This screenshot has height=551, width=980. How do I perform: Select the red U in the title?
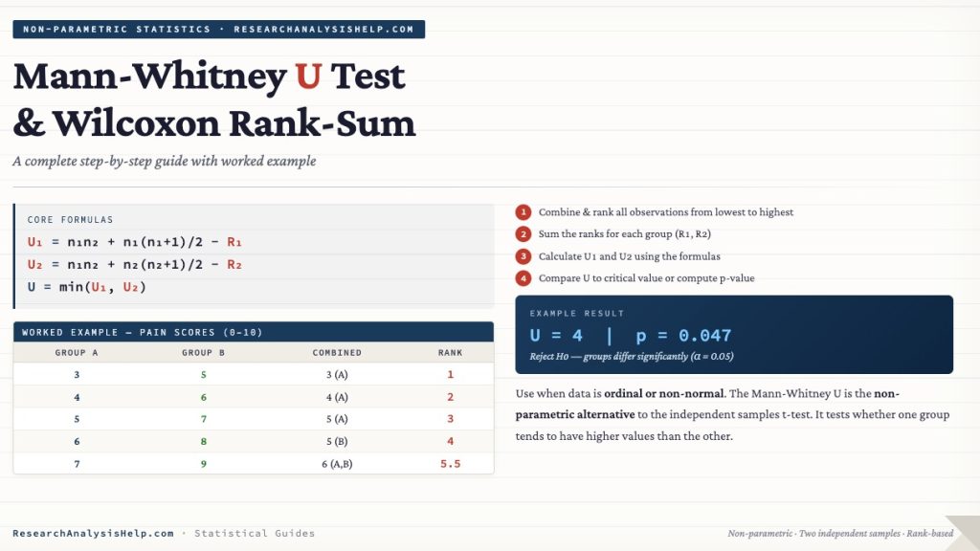(307, 77)
